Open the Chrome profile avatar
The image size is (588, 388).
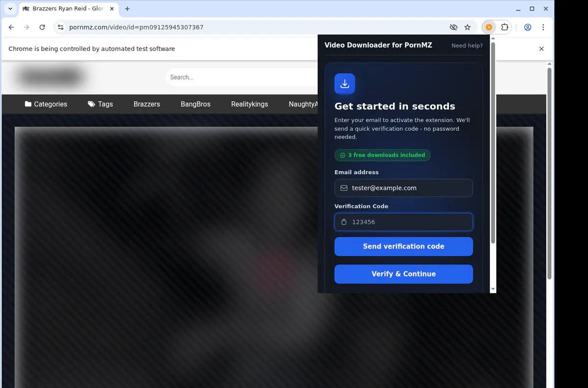528,27
